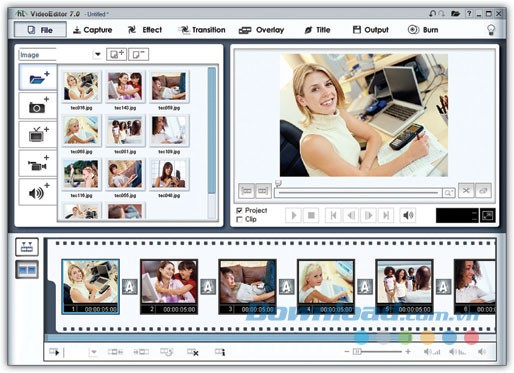This screenshot has width=514, height=373.
Task: Open dropdown arrow in storyboard toolbar
Action: coord(94,352)
